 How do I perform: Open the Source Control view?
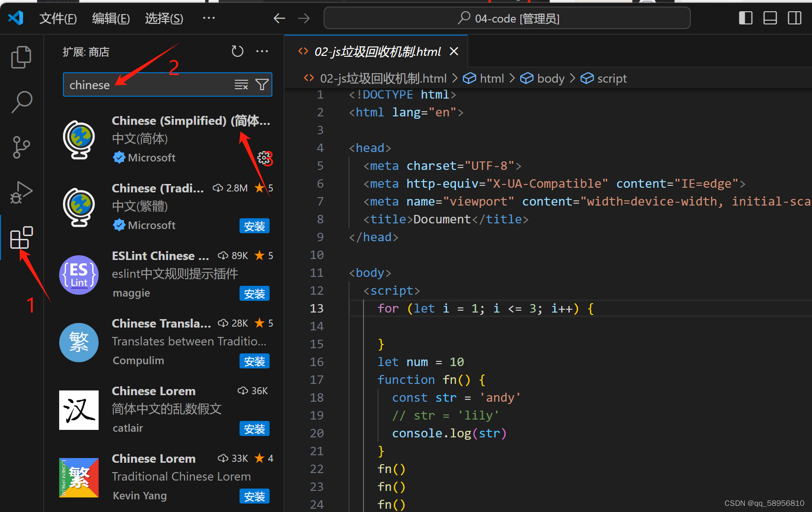tap(21, 147)
